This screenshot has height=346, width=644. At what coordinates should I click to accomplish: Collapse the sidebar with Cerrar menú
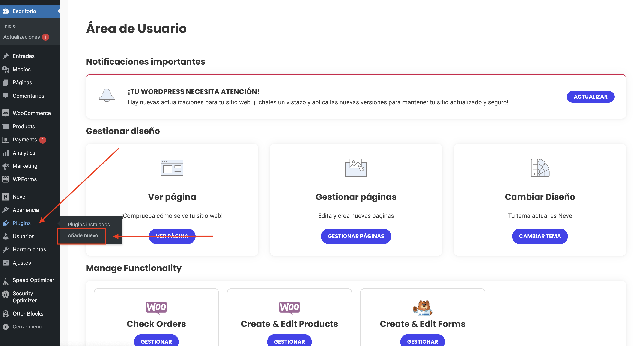point(27,326)
